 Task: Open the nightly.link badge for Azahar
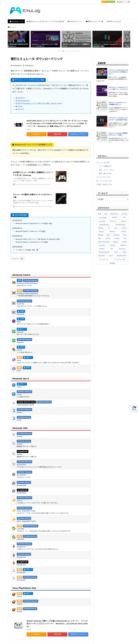23,452
